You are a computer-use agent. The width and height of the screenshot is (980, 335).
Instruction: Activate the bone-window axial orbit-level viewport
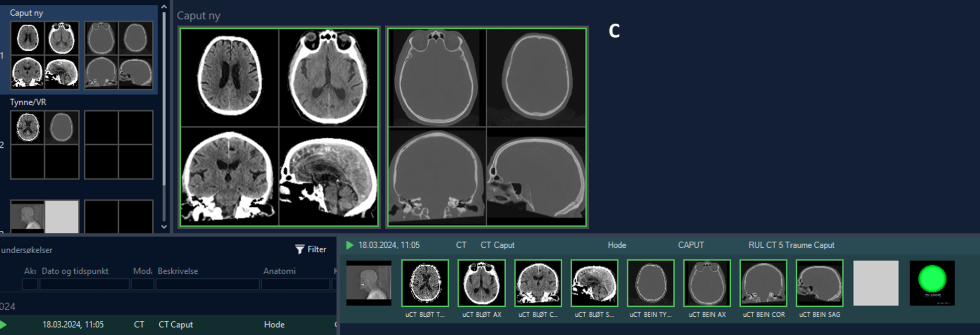tap(437, 77)
